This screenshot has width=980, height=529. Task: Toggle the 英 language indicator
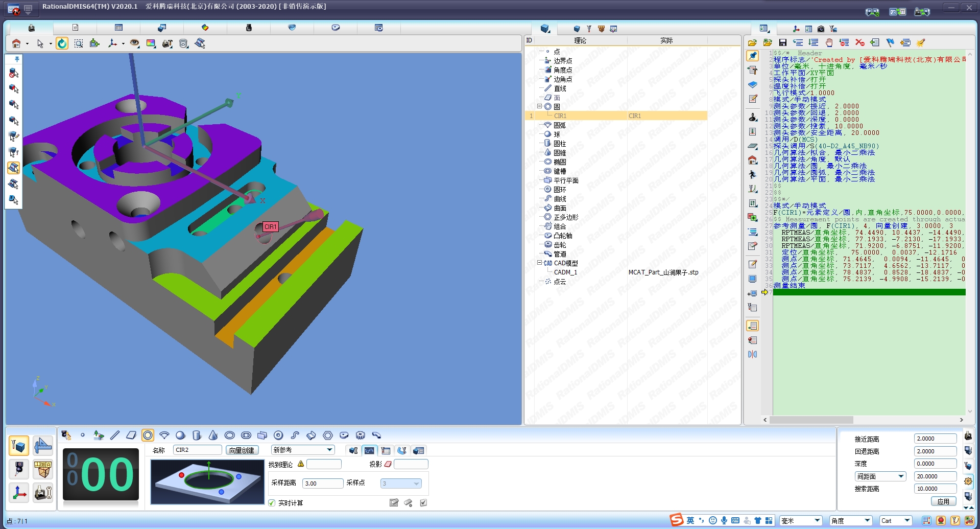pos(690,520)
